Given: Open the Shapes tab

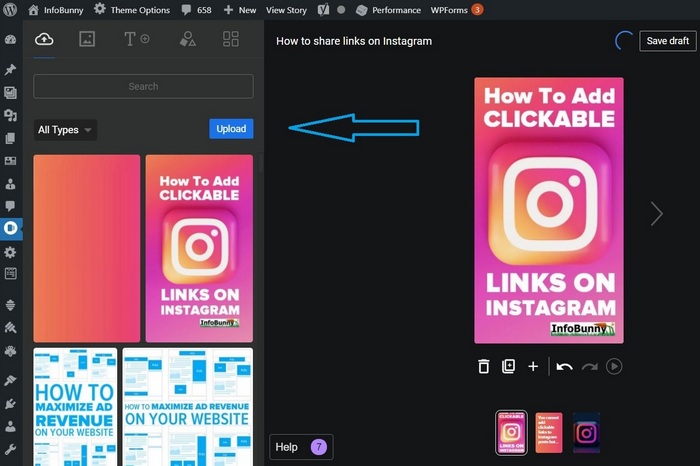Looking at the screenshot, I should click(x=188, y=39).
